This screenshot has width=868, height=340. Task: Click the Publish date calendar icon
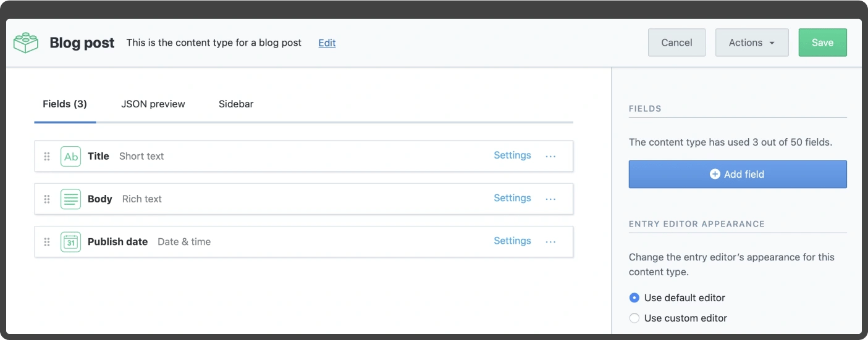[x=71, y=242]
